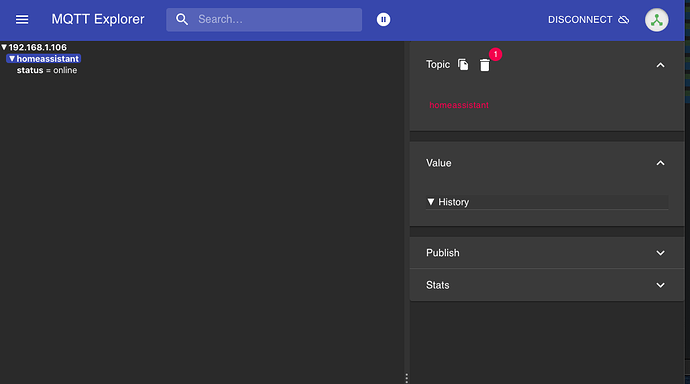This screenshot has width=690, height=384.
Task: Collapse the homeassistant tree node
Action: [x=12, y=59]
